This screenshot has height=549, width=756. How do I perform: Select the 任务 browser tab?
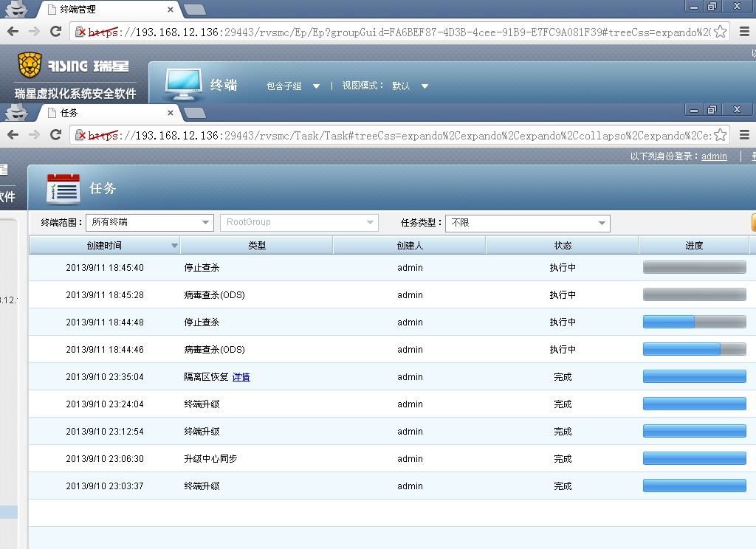coord(109,113)
